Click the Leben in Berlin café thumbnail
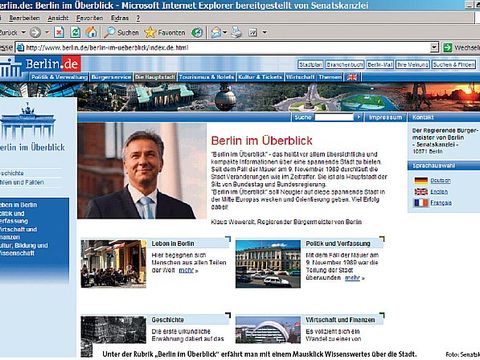Image resolution: width=480 pixels, height=360 pixels. 113,264
